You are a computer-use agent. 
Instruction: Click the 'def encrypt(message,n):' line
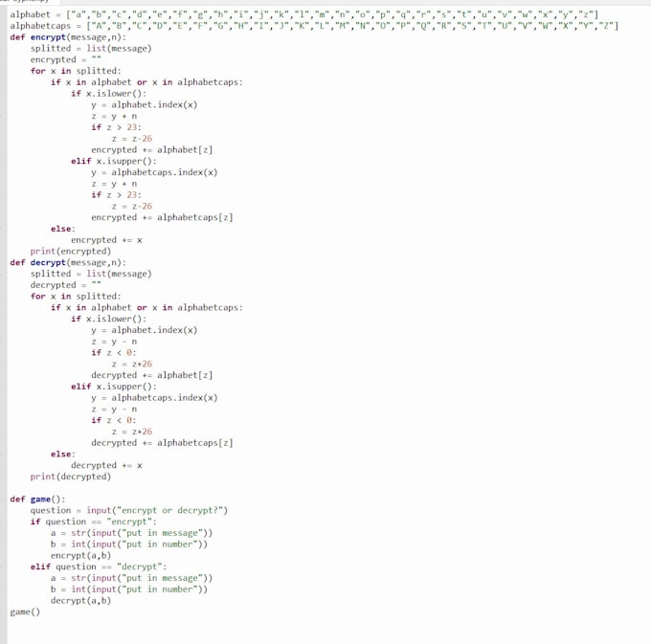(x=68, y=37)
